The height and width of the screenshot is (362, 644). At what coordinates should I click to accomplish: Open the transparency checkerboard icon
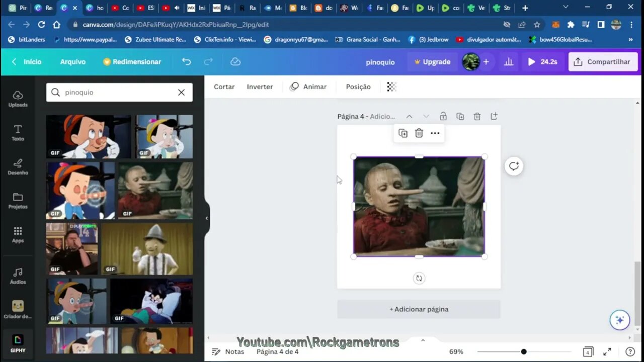coord(391,86)
